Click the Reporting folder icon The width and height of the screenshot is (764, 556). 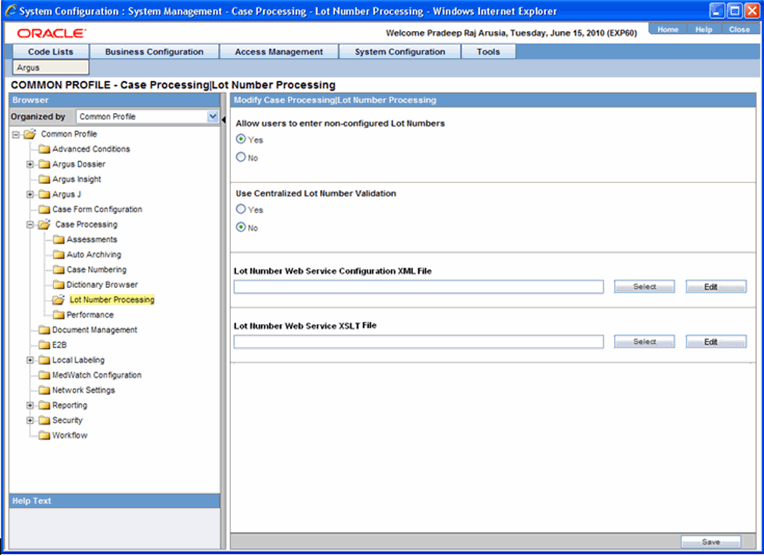(x=44, y=405)
